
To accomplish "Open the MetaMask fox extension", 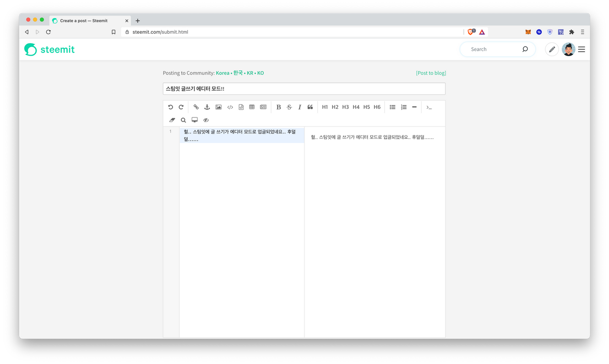I will (x=528, y=32).
